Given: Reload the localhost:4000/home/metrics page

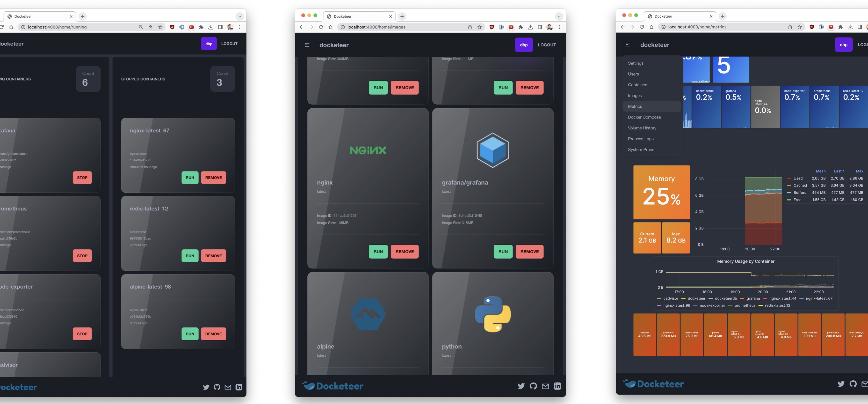Looking at the screenshot, I should [642, 27].
